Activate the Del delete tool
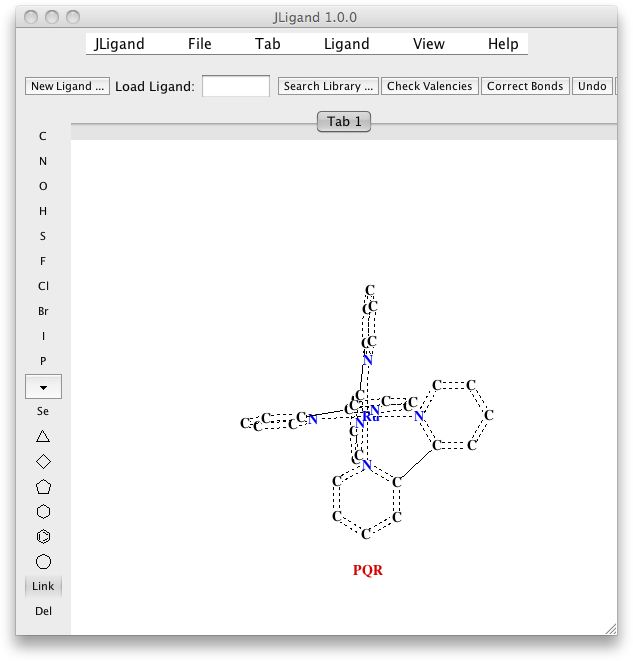Screen dimensions: 633x661 point(43,611)
